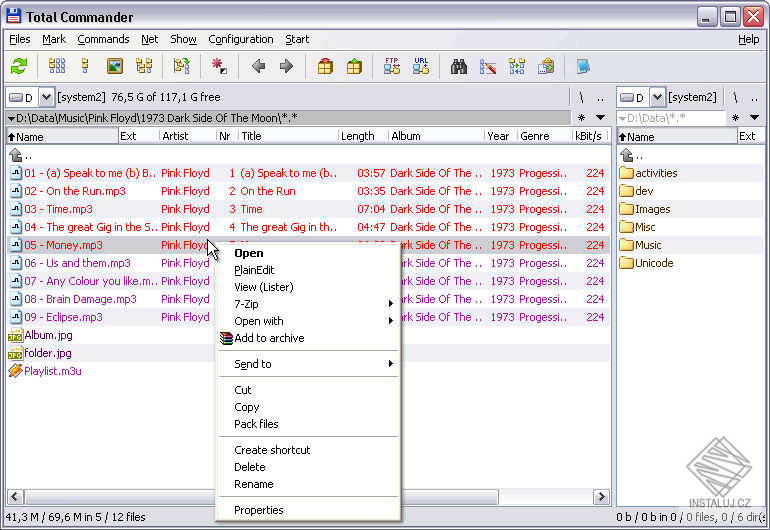This screenshot has height=530, width=770.
Task: Open FTP connect toolbar icon
Action: point(392,66)
